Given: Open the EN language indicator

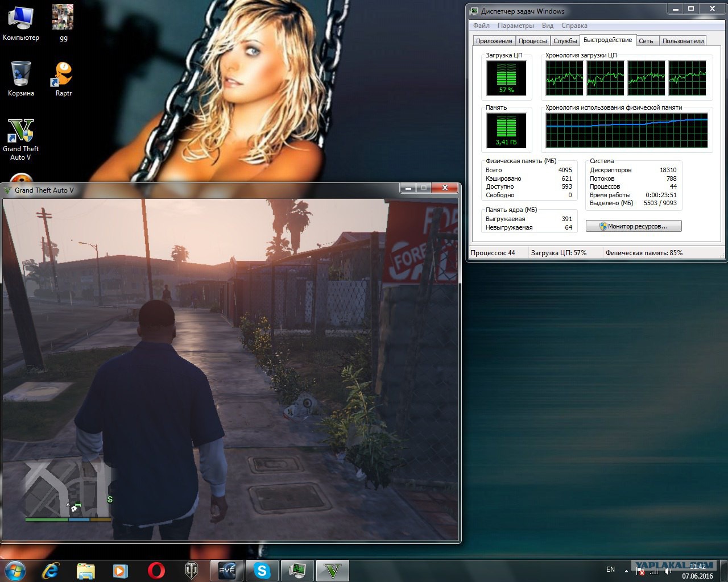Looking at the screenshot, I should click(610, 569).
